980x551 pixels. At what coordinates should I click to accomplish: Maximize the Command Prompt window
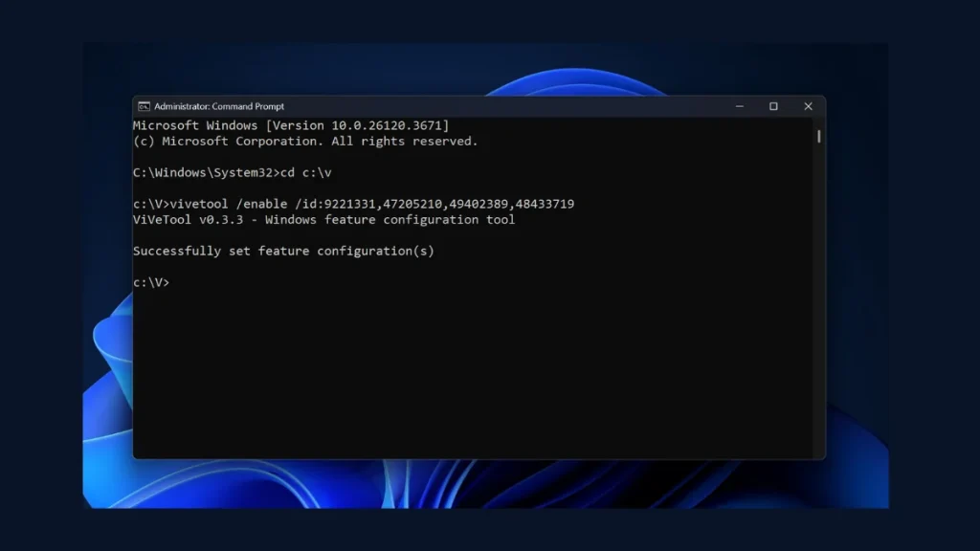click(773, 106)
